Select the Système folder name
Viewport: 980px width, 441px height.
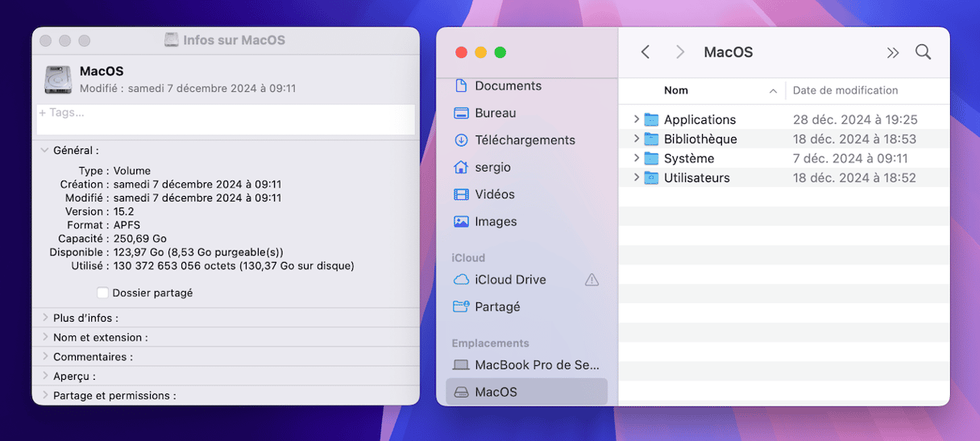coord(689,158)
